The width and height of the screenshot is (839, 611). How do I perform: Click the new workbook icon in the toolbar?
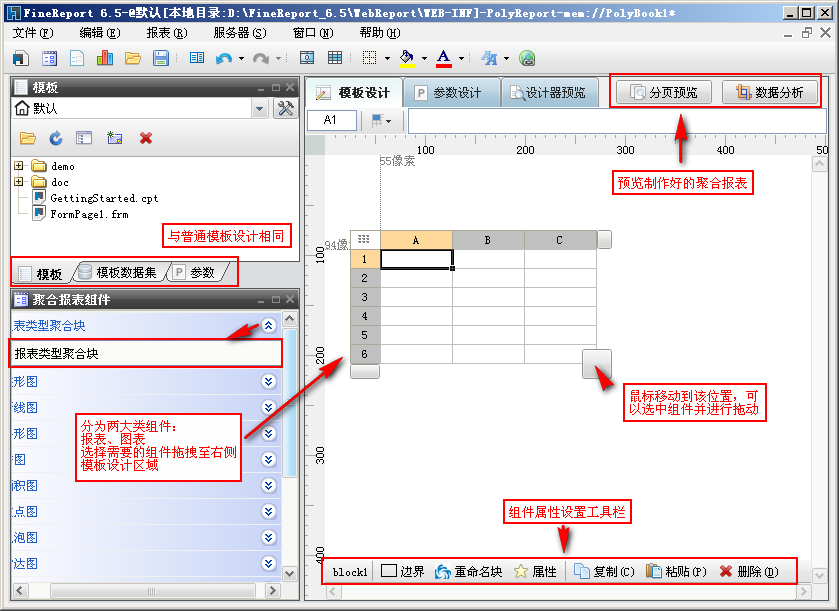click(x=21, y=58)
